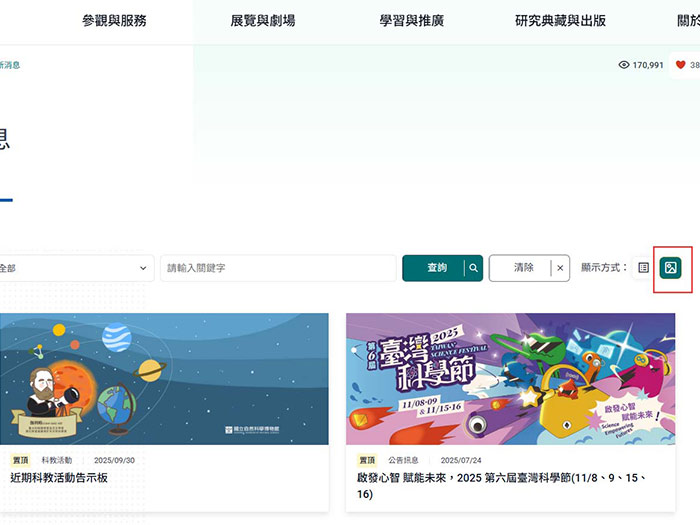
Task: Click the 清除 clear button
Action: pos(523,268)
